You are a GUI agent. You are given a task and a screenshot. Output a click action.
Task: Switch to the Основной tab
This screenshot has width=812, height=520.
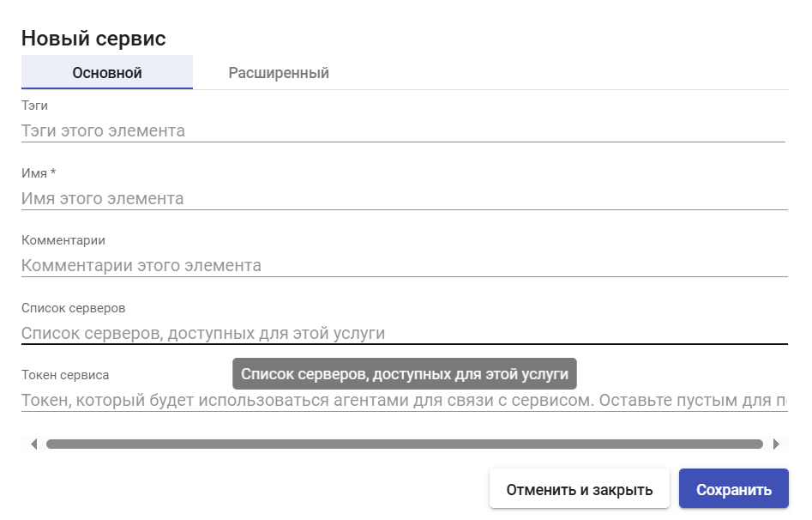(107, 73)
